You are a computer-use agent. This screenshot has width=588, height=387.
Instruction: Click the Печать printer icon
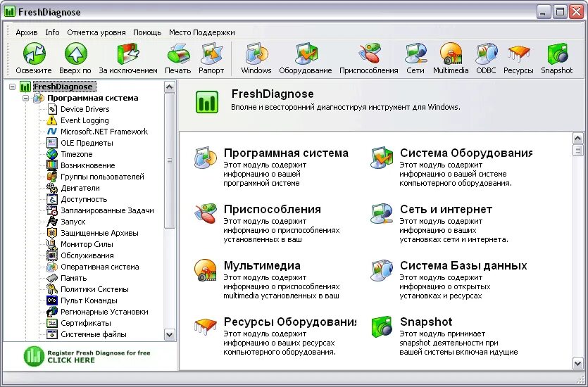point(178,54)
